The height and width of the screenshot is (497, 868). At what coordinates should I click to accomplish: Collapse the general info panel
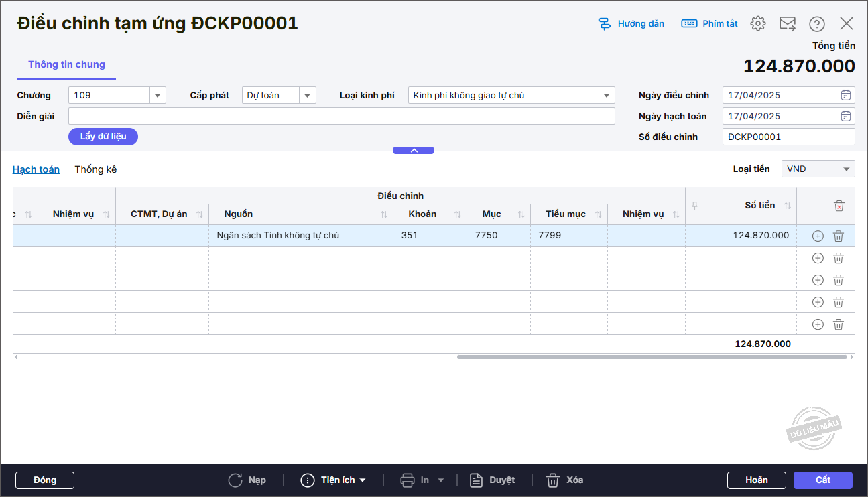(414, 151)
